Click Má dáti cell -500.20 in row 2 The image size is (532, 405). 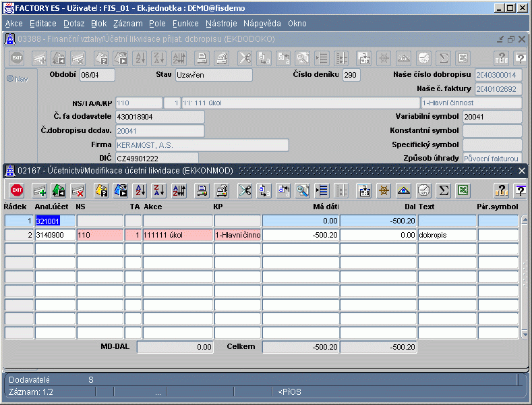point(301,235)
